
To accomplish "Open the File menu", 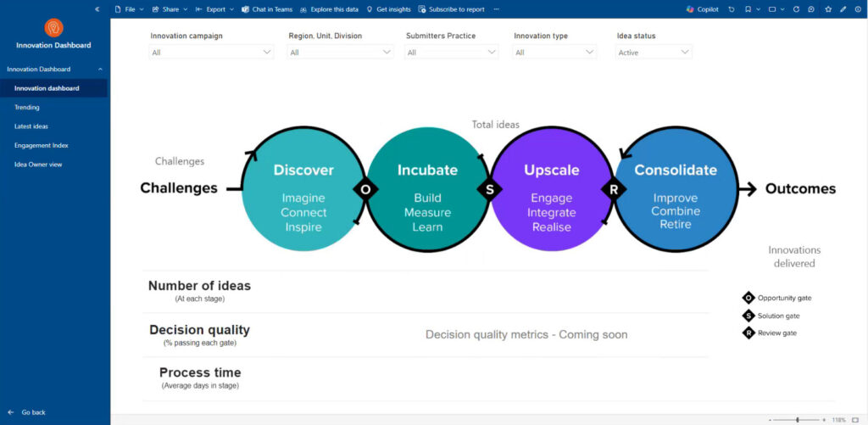I will (129, 9).
